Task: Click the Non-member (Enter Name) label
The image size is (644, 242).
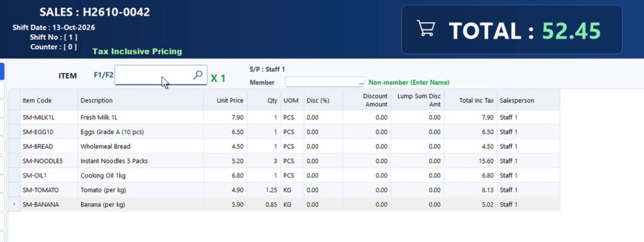Action: 409,83
